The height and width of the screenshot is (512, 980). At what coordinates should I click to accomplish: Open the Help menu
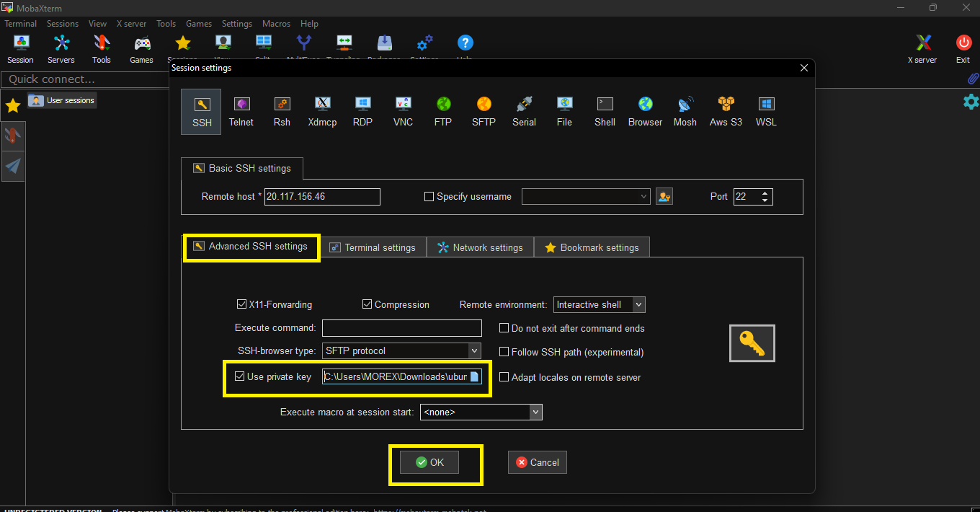(309, 24)
